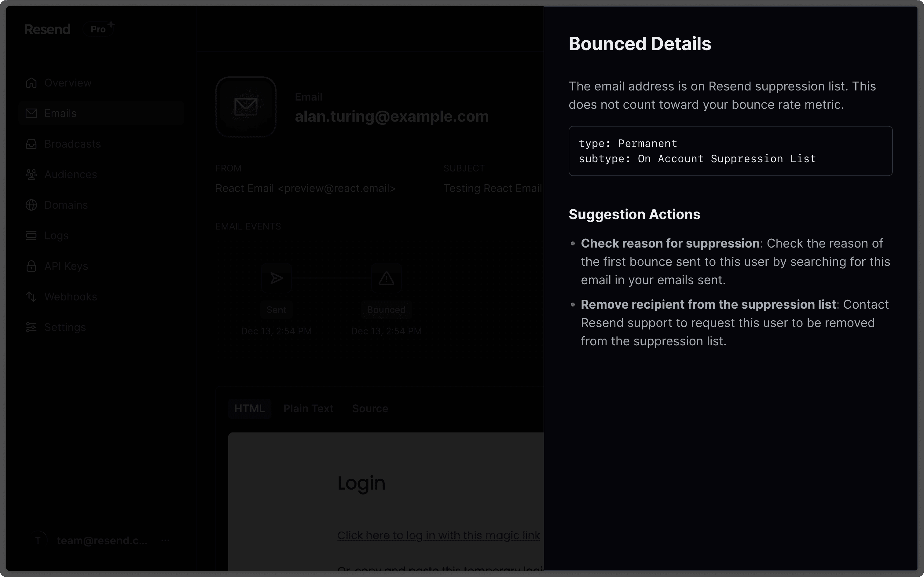
Task: Click the team@resend account avatar
Action: pyautogui.click(x=38, y=540)
